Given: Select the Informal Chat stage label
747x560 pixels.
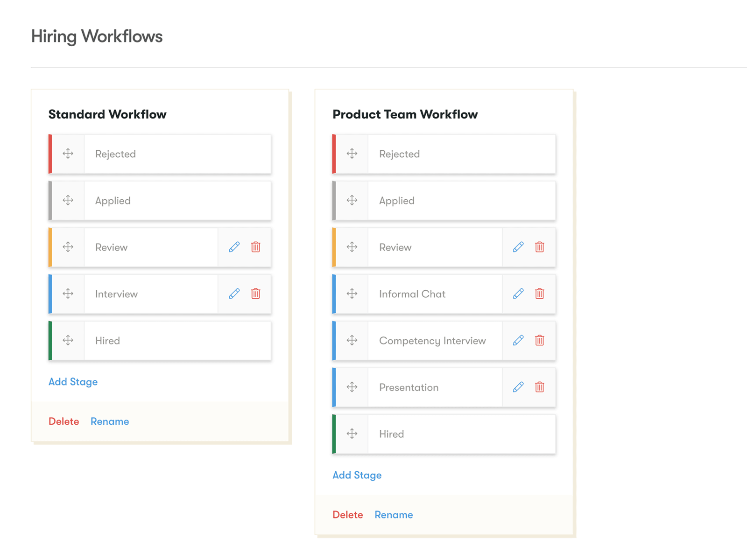Looking at the screenshot, I should click(x=412, y=294).
